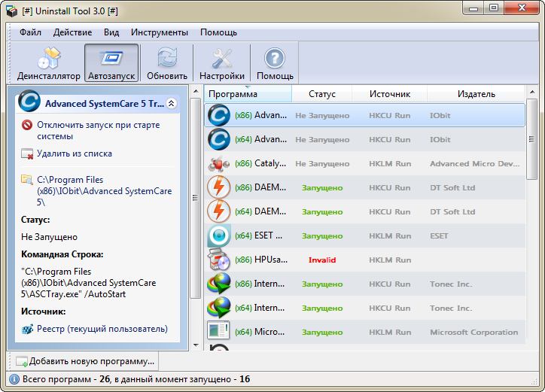Open the Помощь menu in menu bar
The height and width of the screenshot is (392, 545).
pyautogui.click(x=218, y=32)
